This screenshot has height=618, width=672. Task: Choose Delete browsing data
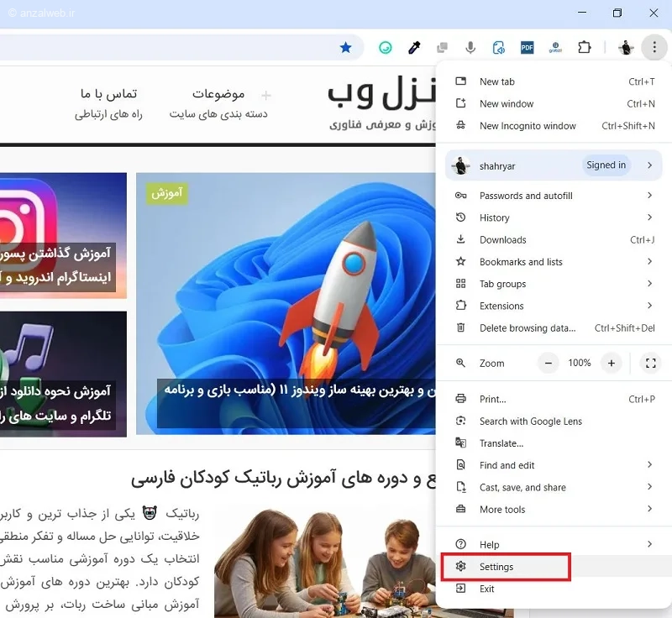click(x=554, y=328)
